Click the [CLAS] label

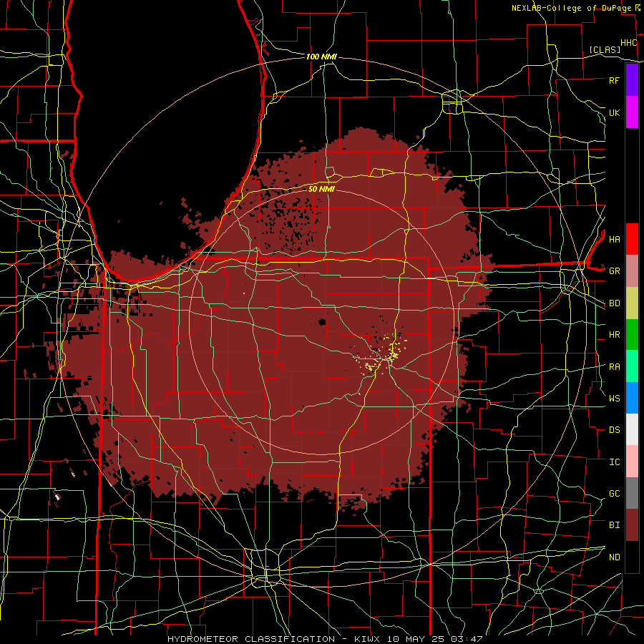pos(605,49)
